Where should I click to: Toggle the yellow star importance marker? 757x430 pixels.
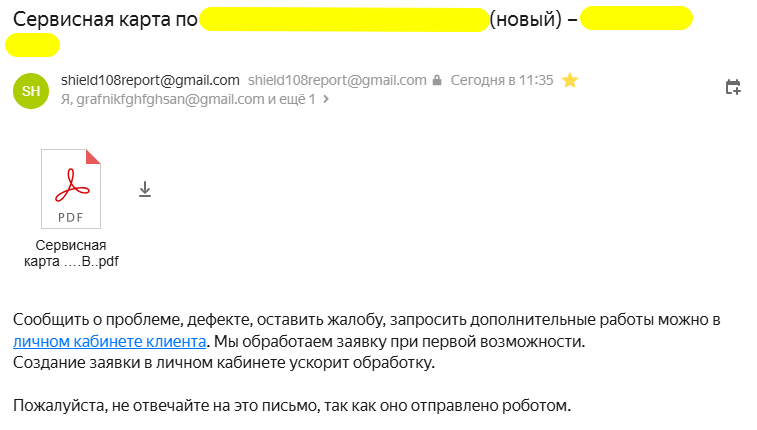click(570, 81)
